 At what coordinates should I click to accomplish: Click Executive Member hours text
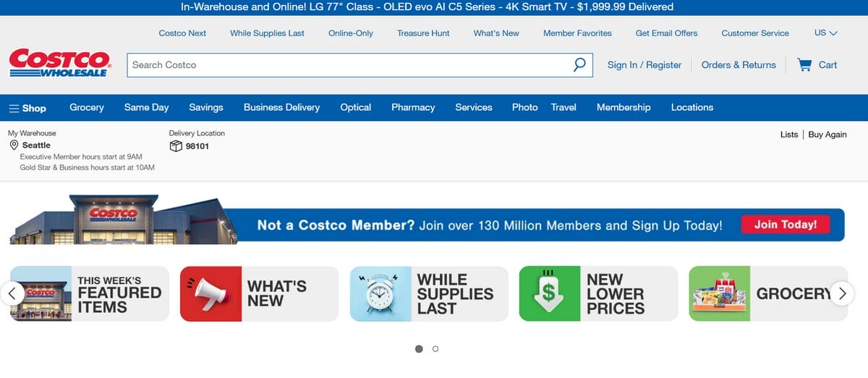[81, 156]
